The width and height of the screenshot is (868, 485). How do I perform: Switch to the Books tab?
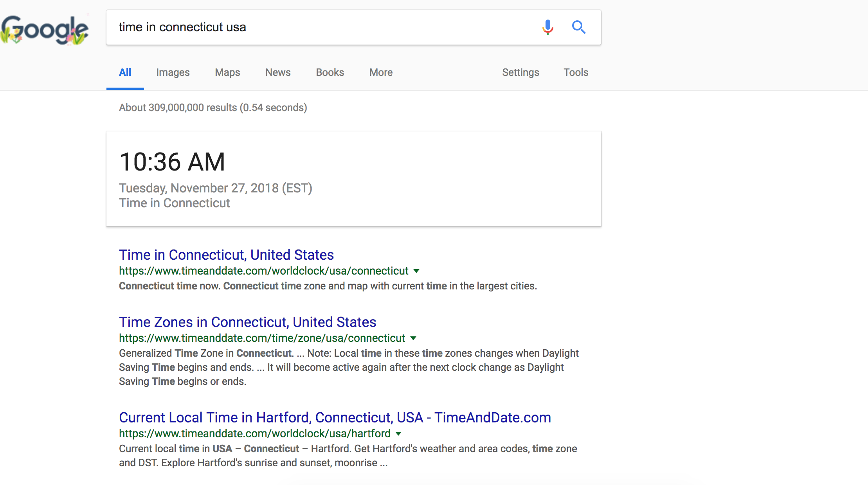point(330,72)
